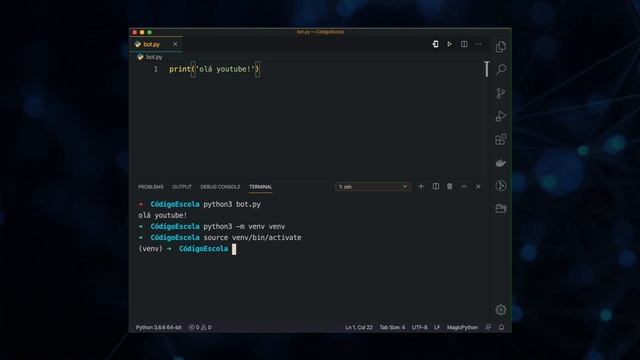The image size is (640, 360).
Task: Open the project folder icon in the activity bar
Action: 501,209
